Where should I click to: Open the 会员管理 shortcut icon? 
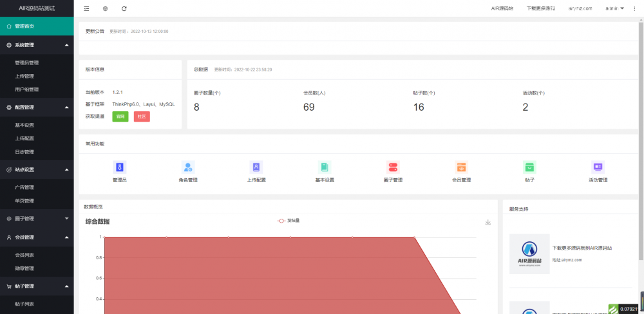[x=461, y=167]
